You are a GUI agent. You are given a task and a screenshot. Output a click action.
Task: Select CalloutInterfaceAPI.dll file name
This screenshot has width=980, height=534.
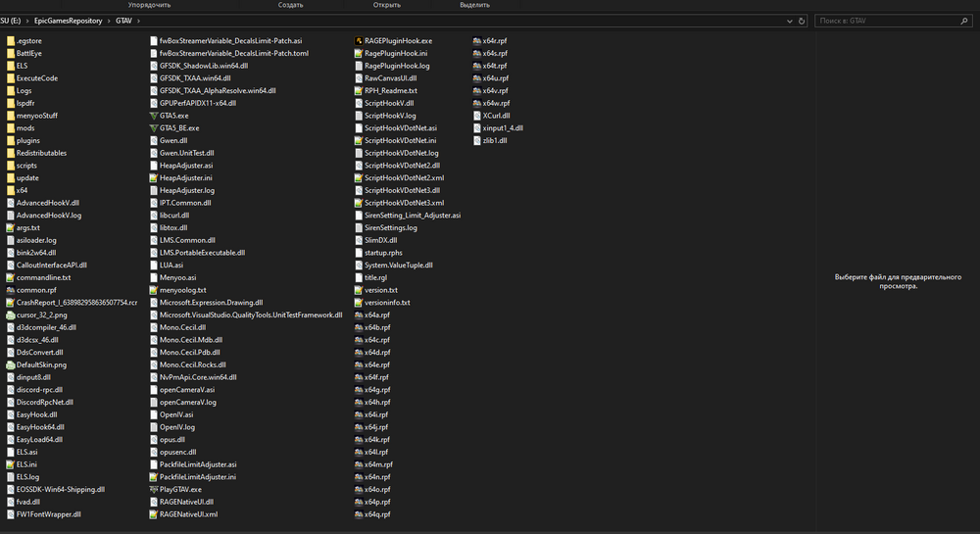(x=51, y=266)
